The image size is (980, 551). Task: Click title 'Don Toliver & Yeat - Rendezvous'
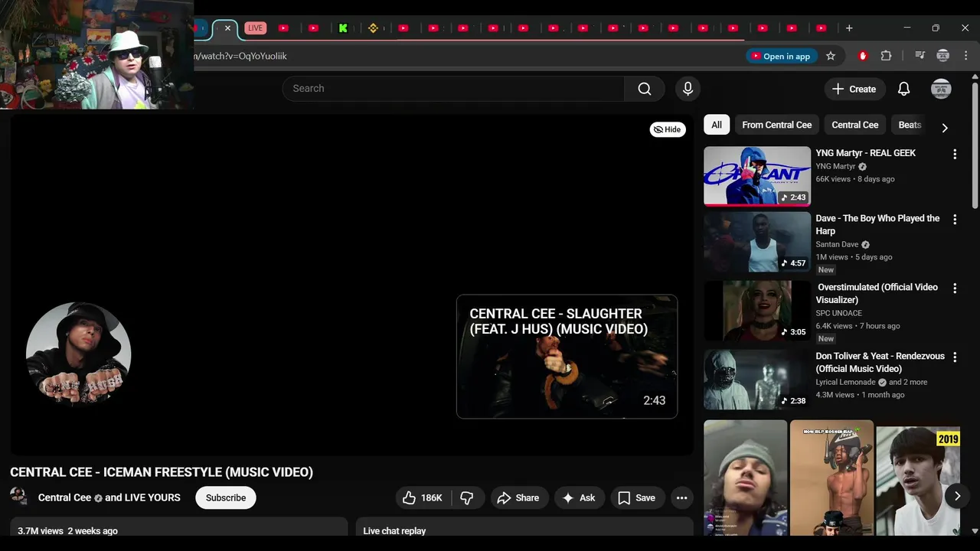pyautogui.click(x=880, y=362)
